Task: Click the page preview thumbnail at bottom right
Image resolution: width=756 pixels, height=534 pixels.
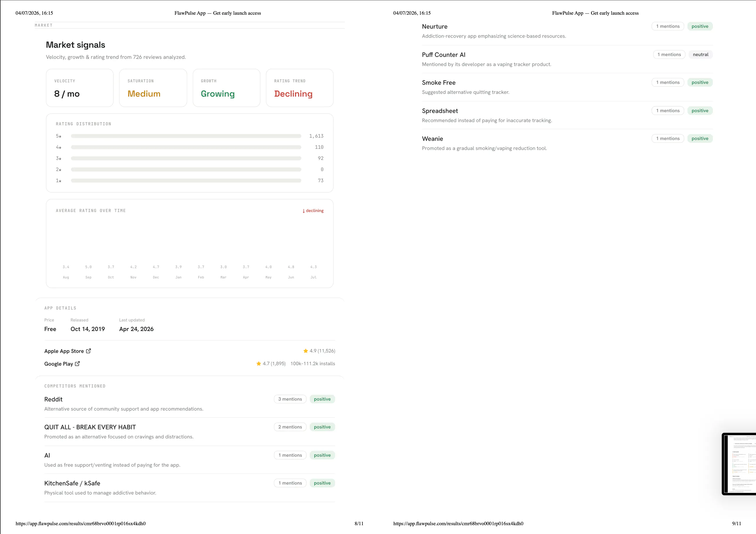Action: (739, 464)
